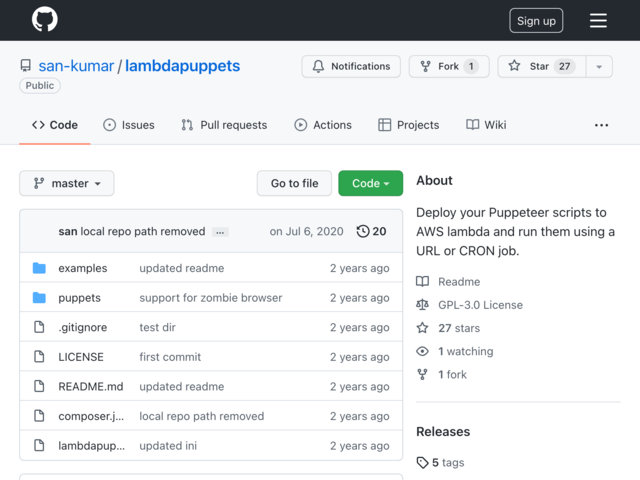Click the 'on Jul 6, 2020' commit date
The image size is (640, 480).
[306, 231]
